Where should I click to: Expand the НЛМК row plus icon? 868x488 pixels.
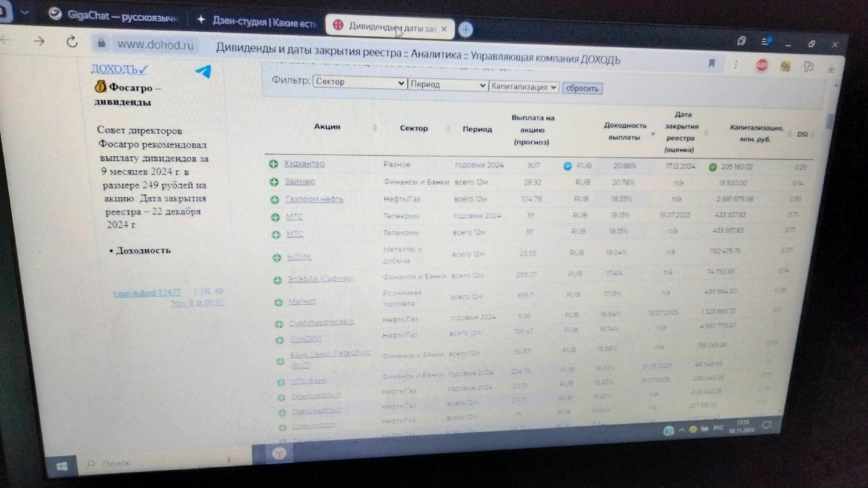tap(277, 258)
